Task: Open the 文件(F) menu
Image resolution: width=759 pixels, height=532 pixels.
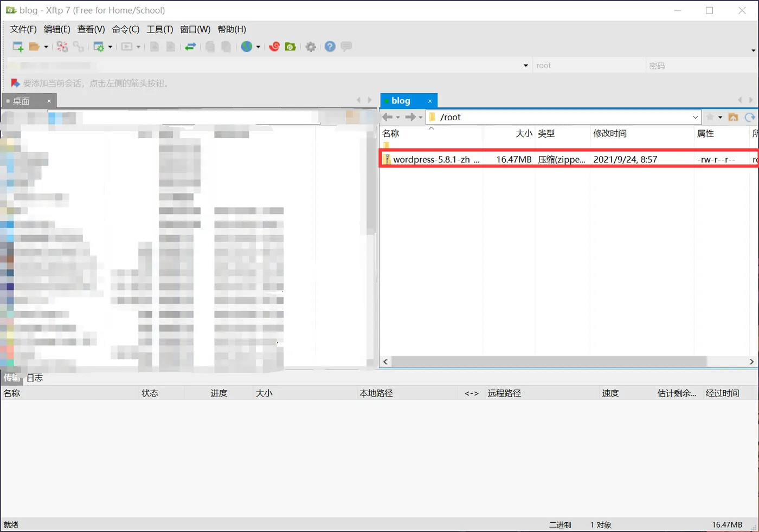Action: pyautogui.click(x=23, y=29)
